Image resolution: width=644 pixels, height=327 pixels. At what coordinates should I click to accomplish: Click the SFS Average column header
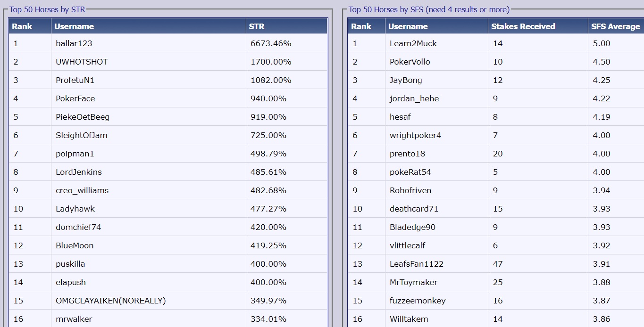click(615, 26)
